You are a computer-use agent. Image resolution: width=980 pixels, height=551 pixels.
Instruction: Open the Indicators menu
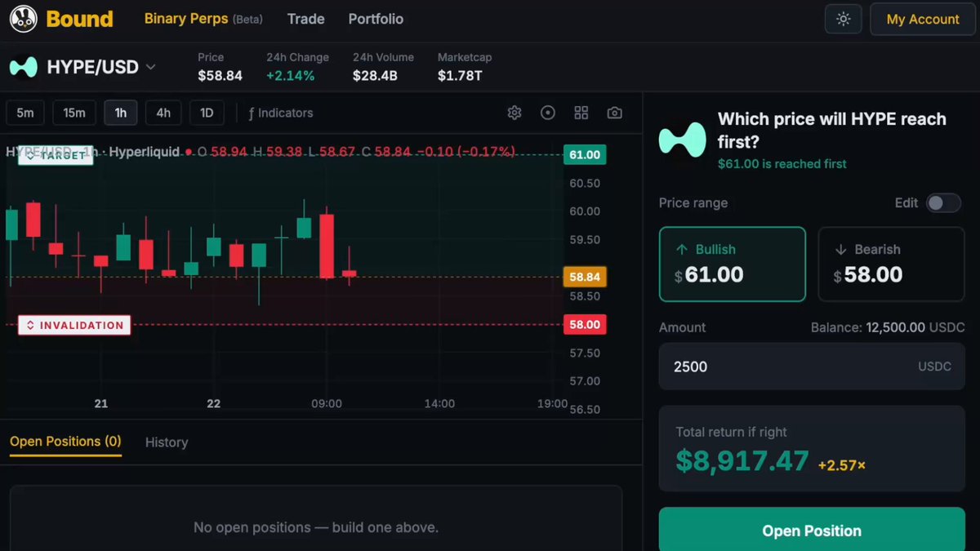pyautogui.click(x=281, y=113)
